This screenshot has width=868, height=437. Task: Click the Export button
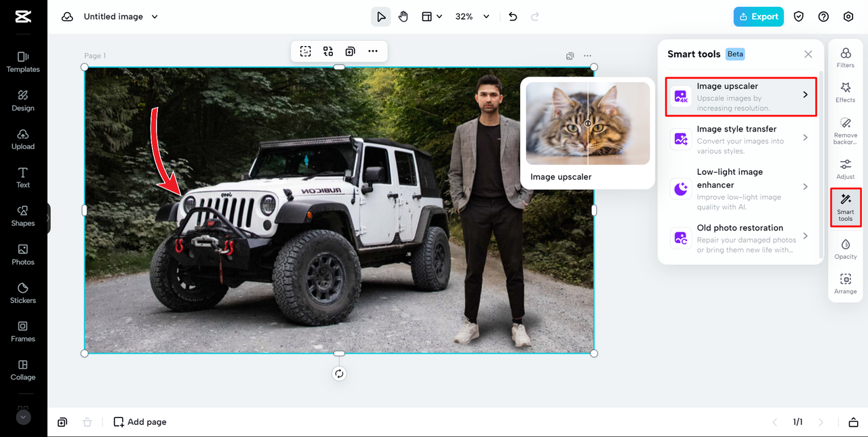coord(758,17)
